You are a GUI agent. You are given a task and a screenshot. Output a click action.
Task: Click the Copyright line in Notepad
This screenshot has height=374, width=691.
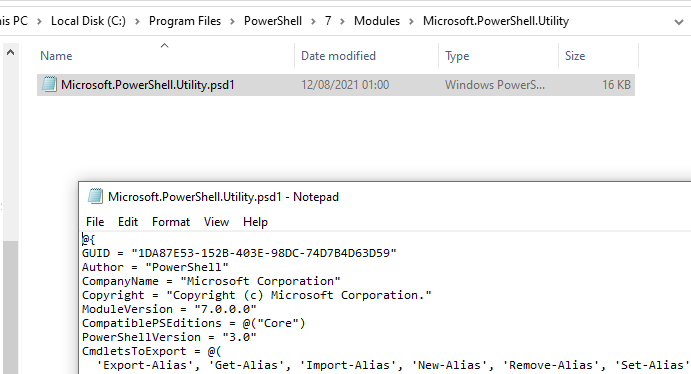(x=256, y=295)
